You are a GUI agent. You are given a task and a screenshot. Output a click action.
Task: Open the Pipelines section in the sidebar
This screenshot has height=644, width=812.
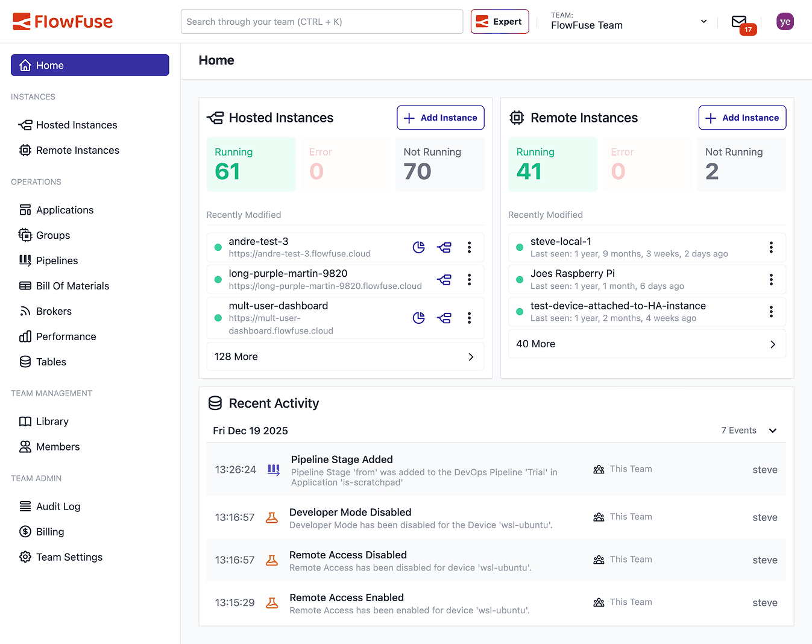coord(57,260)
